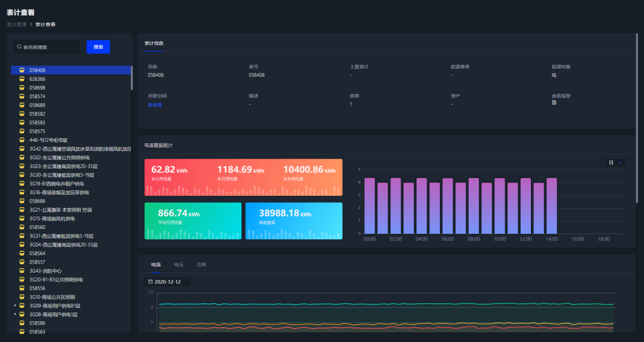This screenshot has height=342, width=644.
Task: Click the magnifier icon in search box
Action: coord(19,47)
